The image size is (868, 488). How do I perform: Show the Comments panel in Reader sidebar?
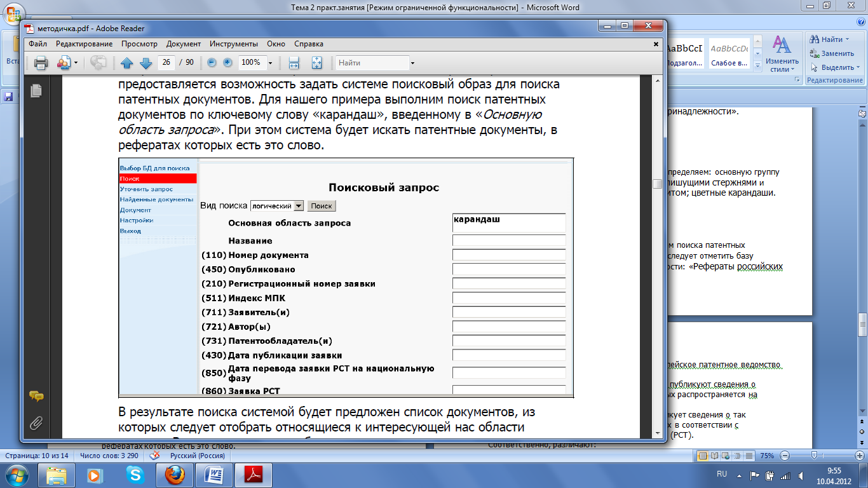tap(36, 396)
